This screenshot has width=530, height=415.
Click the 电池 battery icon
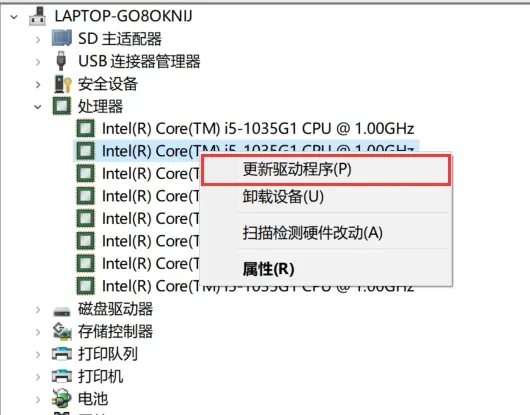point(62,398)
